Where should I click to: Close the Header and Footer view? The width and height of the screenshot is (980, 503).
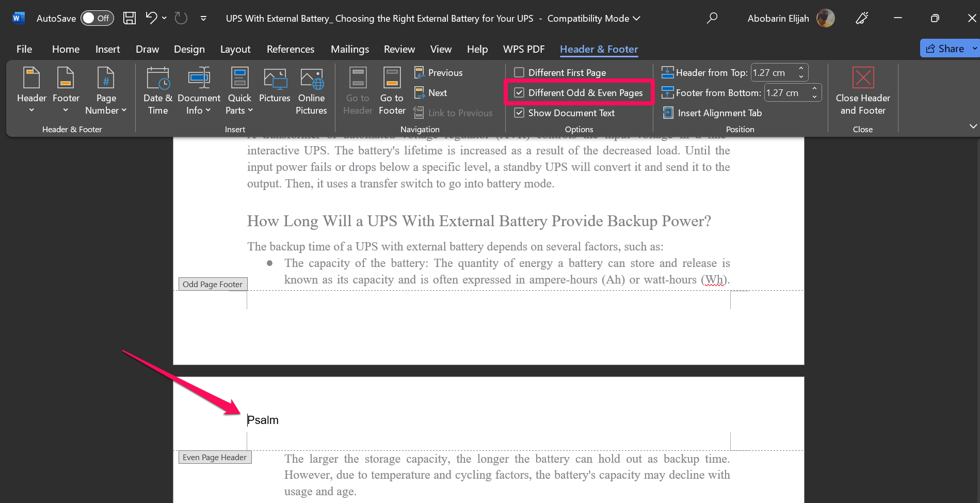pos(862,93)
